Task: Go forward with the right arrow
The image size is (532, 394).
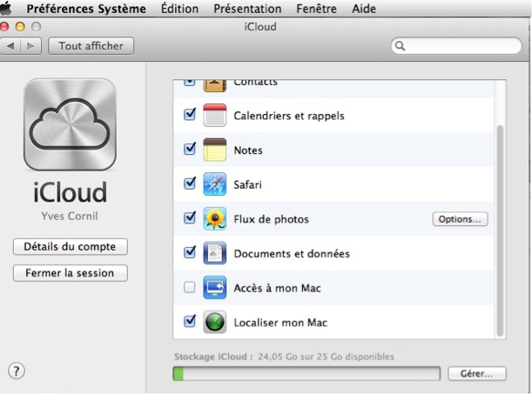Action: click(x=30, y=46)
